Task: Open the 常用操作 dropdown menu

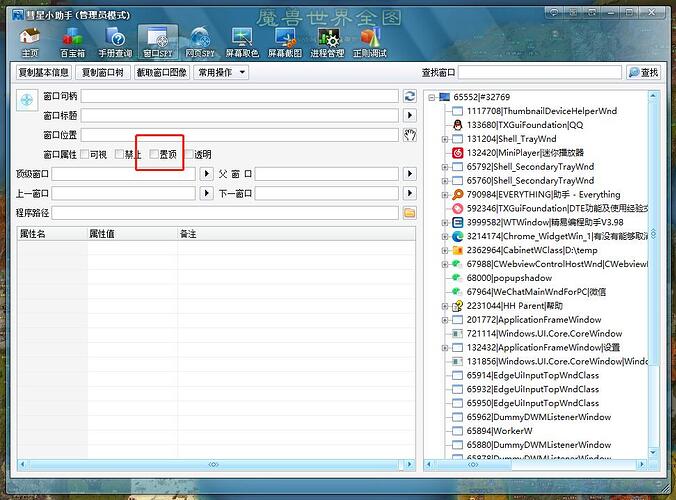Action: point(221,73)
